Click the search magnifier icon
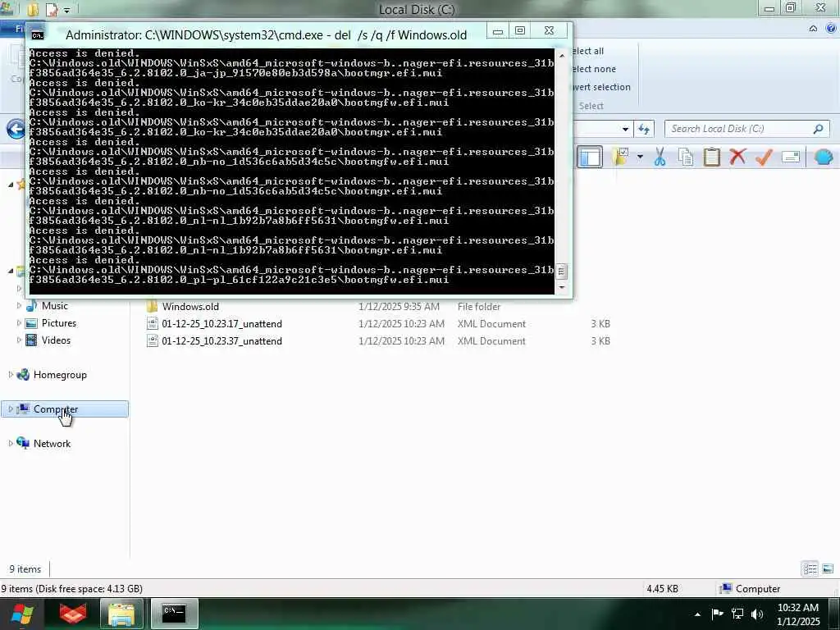 click(818, 129)
